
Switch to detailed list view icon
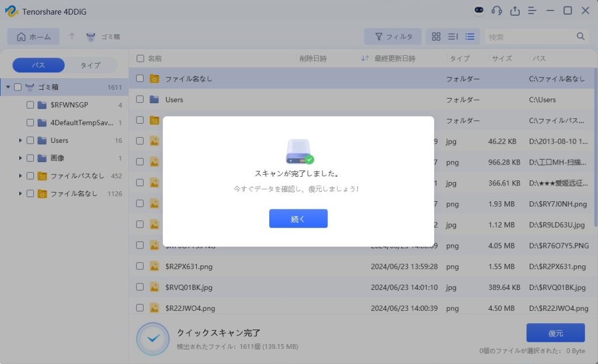470,37
